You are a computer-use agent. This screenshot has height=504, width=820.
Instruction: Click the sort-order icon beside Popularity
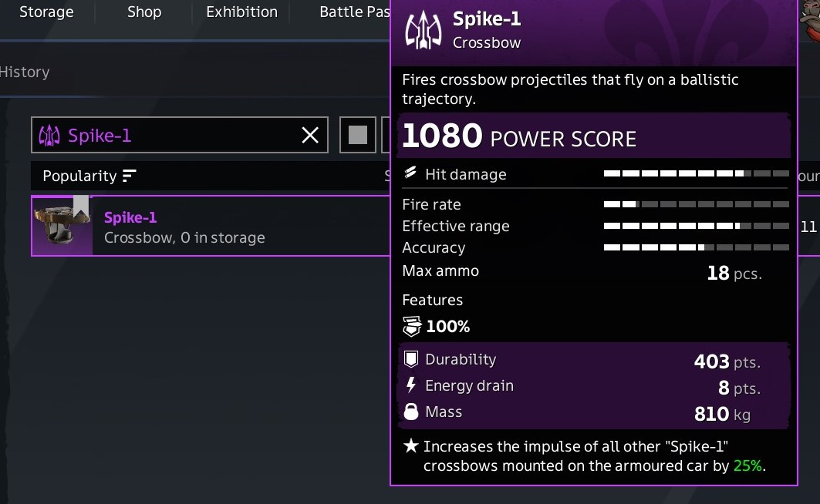[129, 176]
